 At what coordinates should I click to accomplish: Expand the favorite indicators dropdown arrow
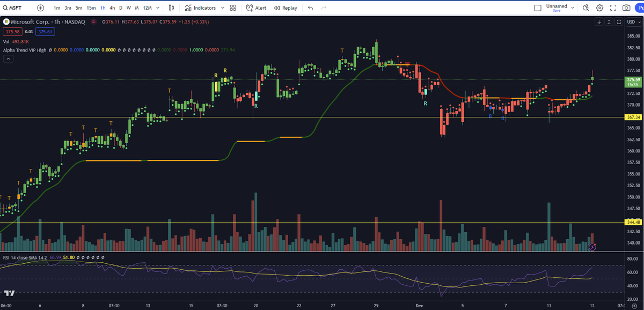(x=223, y=8)
